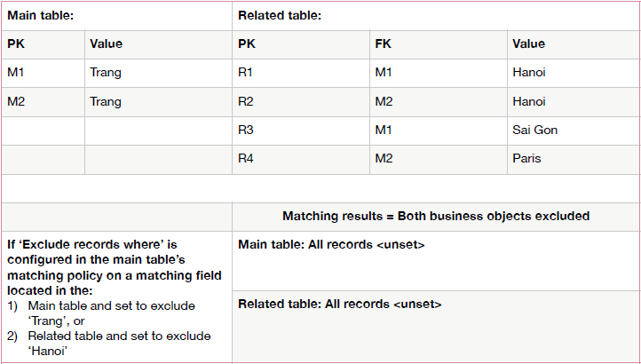The width and height of the screenshot is (641, 364).
Task: Click the R3 primary key cell
Action: point(247,130)
